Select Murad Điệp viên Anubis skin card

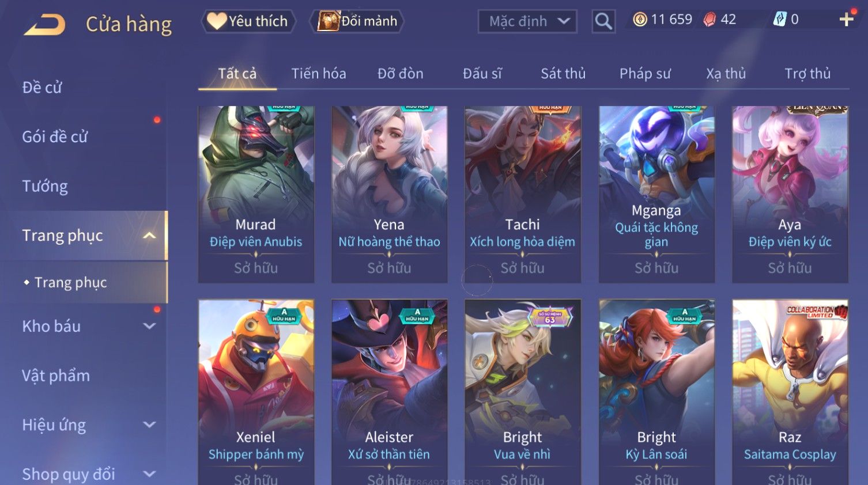(x=256, y=194)
